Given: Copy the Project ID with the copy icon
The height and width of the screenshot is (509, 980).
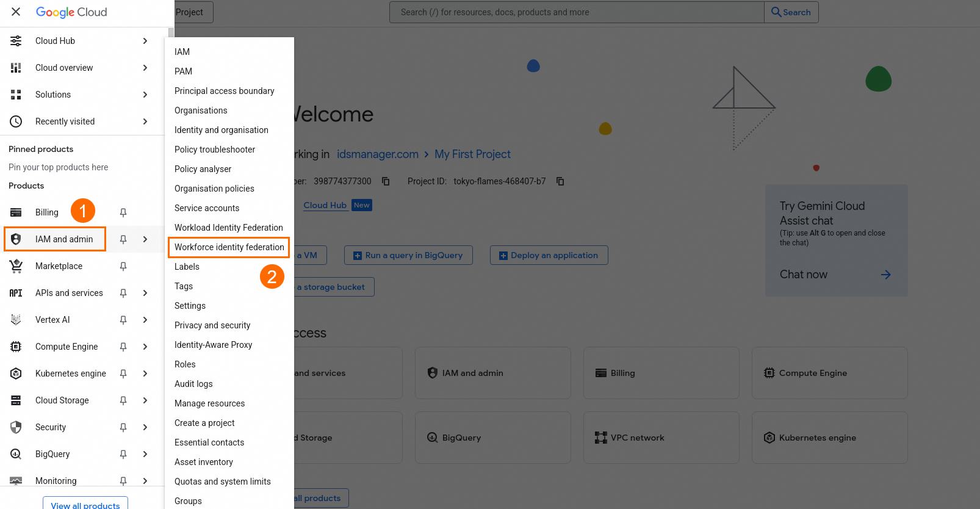Looking at the screenshot, I should [560, 181].
